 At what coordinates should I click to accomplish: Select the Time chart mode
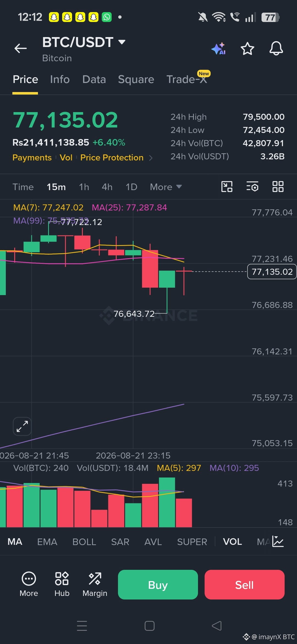[x=23, y=187]
